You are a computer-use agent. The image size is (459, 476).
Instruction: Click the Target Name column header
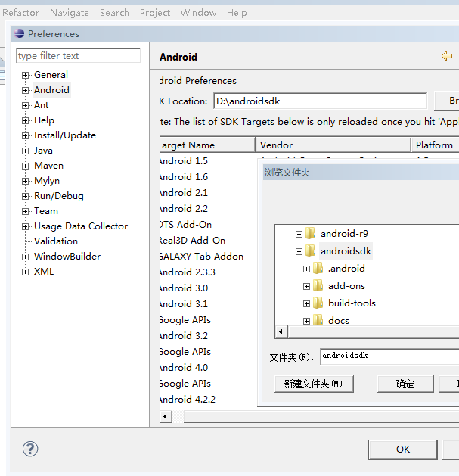[x=207, y=145]
